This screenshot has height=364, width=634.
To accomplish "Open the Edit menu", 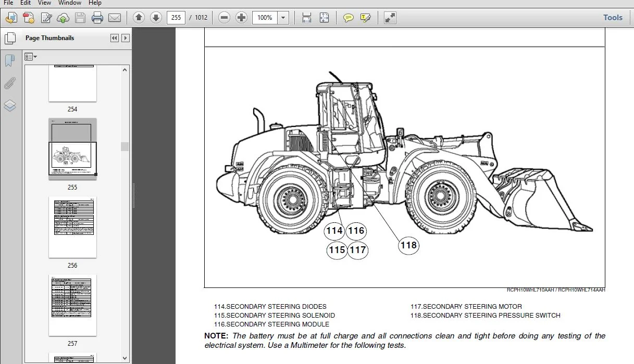I will click(x=26, y=3).
